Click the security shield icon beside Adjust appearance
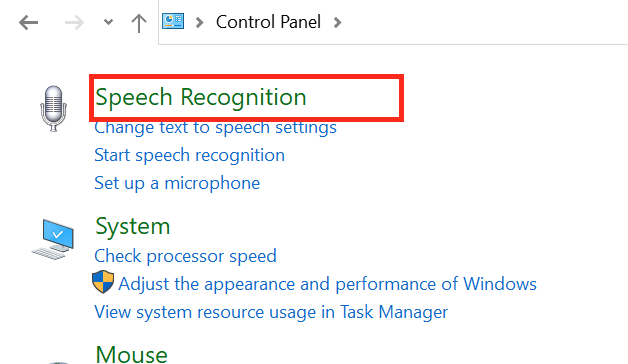 point(103,282)
